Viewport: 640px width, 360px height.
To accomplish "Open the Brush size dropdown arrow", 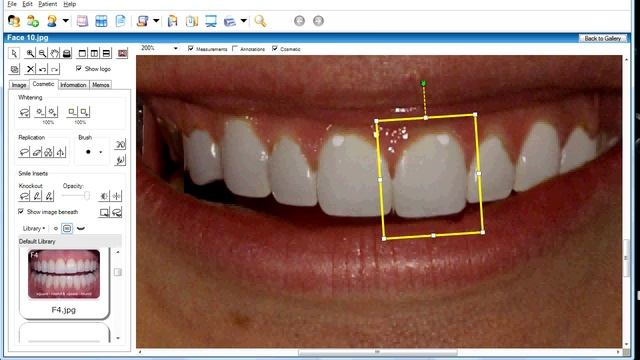I will pyautogui.click(x=101, y=152).
